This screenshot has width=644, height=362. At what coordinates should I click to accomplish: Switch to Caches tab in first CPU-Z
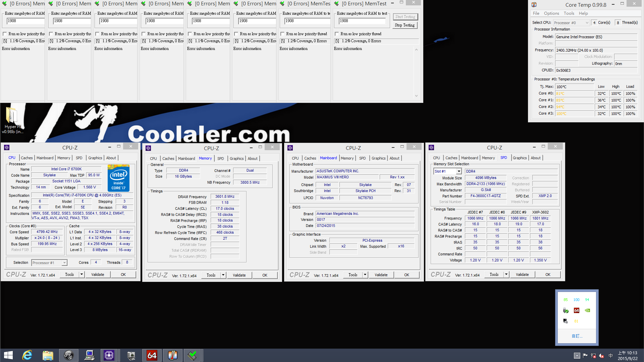coord(26,158)
